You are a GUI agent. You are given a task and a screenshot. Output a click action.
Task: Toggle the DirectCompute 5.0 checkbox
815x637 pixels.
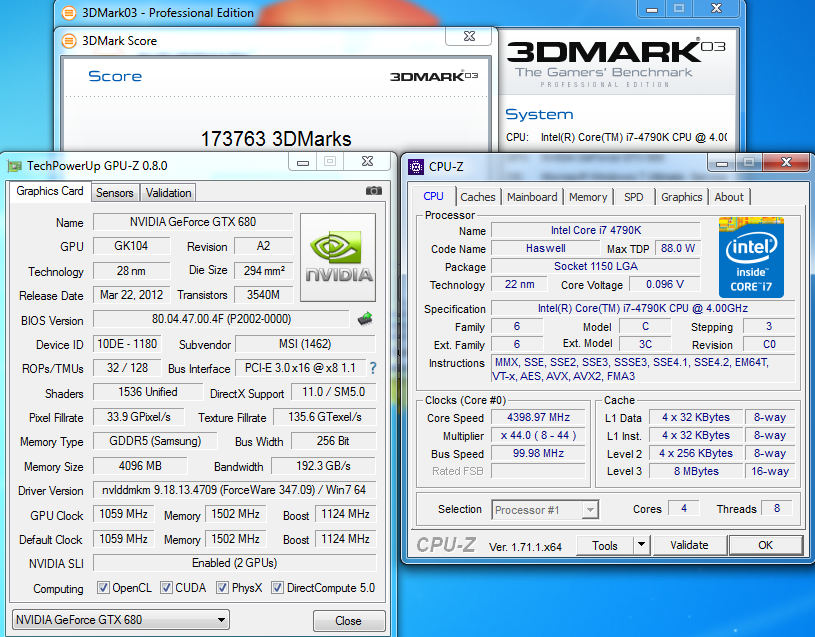point(278,588)
